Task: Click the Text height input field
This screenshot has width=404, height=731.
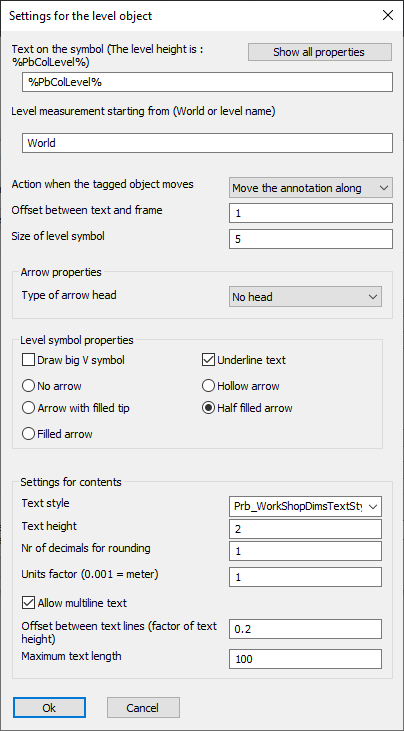Action: coord(305,529)
